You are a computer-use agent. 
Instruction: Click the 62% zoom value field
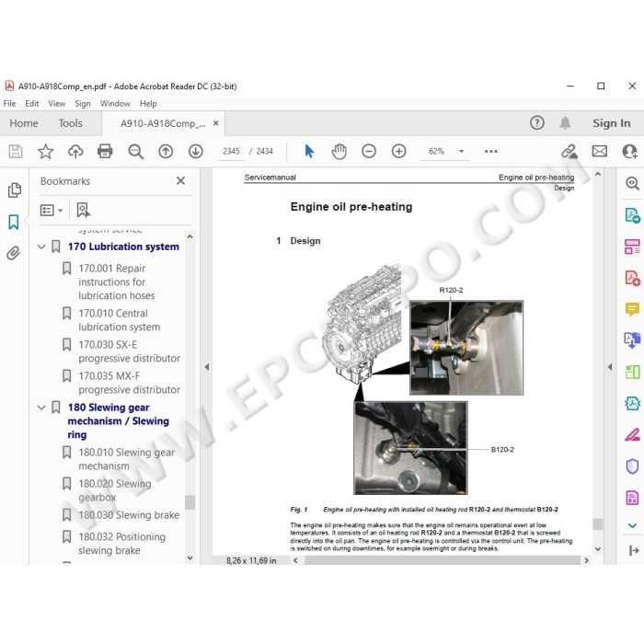(x=437, y=152)
